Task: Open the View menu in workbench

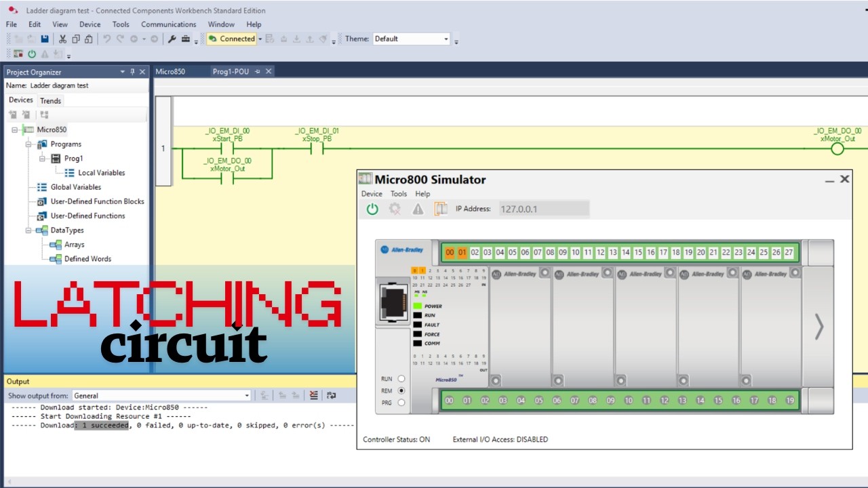Action: pos(60,24)
